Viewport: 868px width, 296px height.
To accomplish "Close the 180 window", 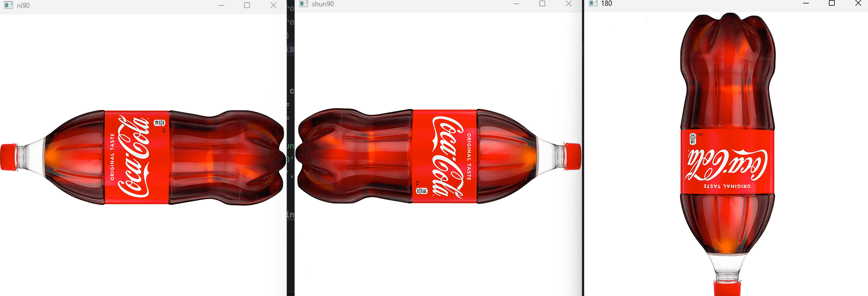I will [858, 3].
